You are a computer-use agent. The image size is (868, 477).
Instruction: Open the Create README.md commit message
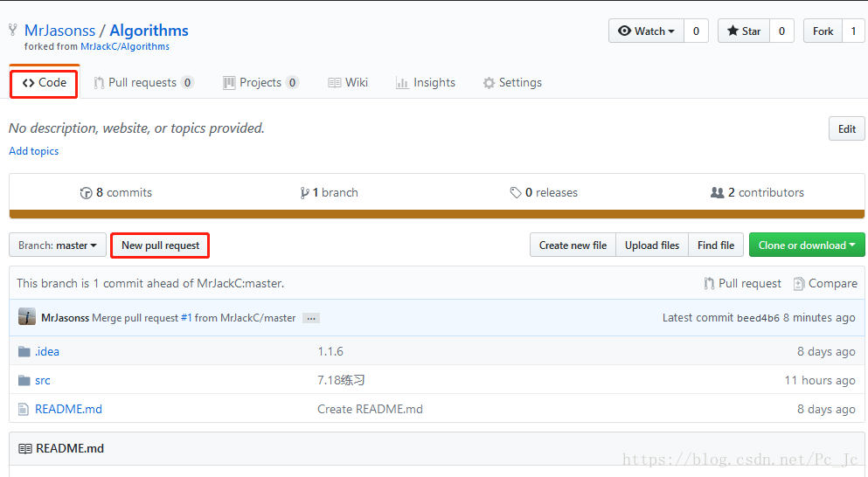(x=370, y=409)
